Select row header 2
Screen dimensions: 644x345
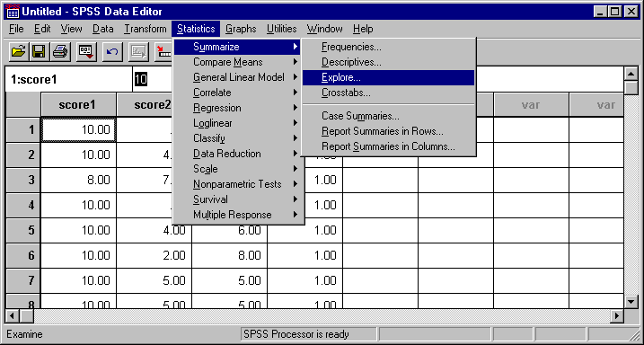[23, 155]
